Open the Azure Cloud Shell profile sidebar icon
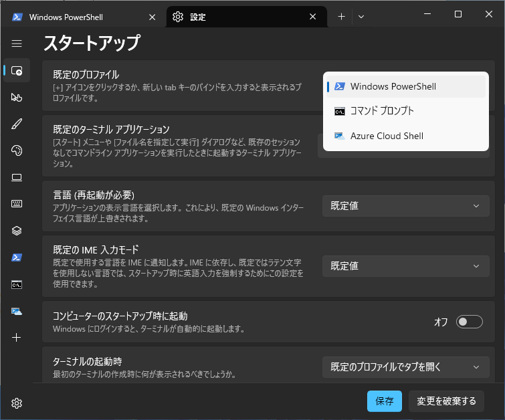This screenshot has height=420, width=505. pos(17,311)
